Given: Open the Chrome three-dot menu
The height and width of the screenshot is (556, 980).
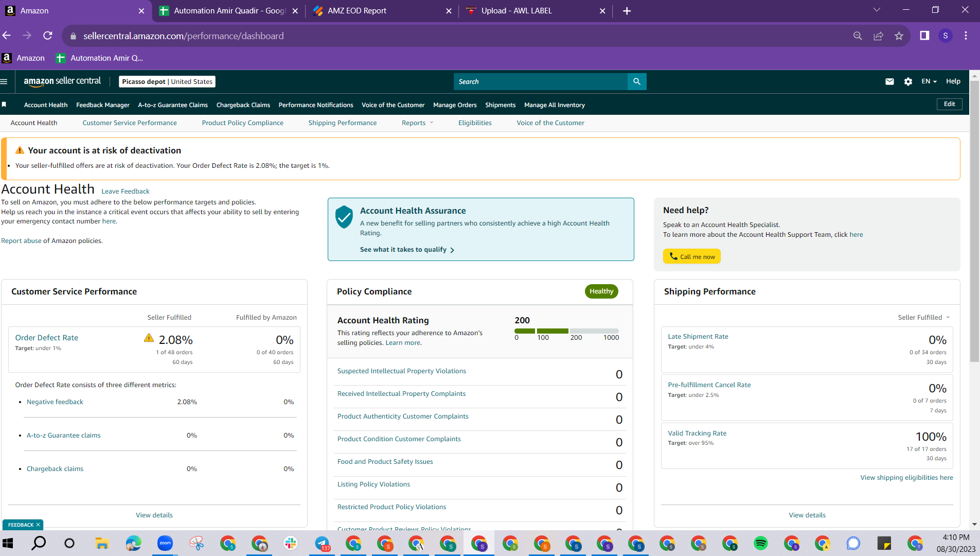Looking at the screenshot, I should (966, 36).
